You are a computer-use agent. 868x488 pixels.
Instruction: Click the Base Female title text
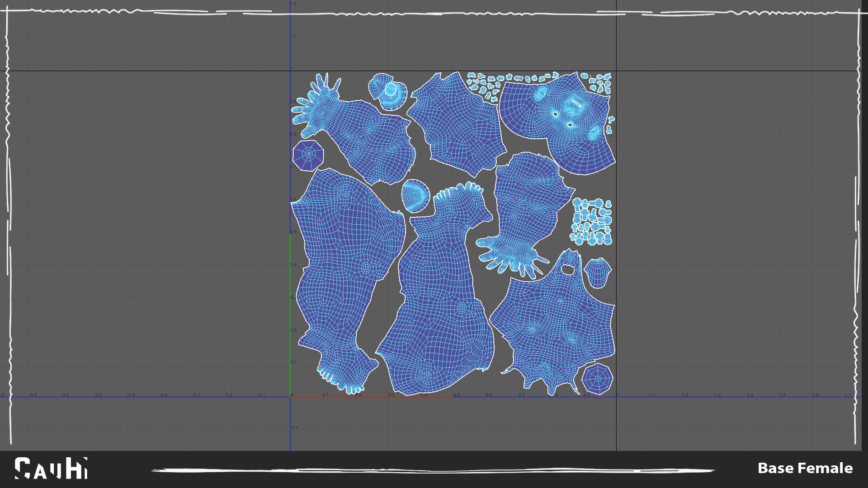[x=805, y=468]
